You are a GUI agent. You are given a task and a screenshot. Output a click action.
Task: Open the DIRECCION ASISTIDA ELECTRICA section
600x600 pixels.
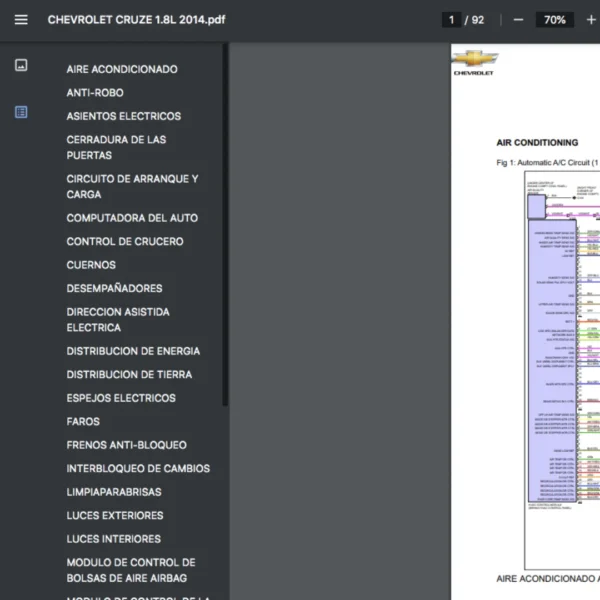coord(118,320)
